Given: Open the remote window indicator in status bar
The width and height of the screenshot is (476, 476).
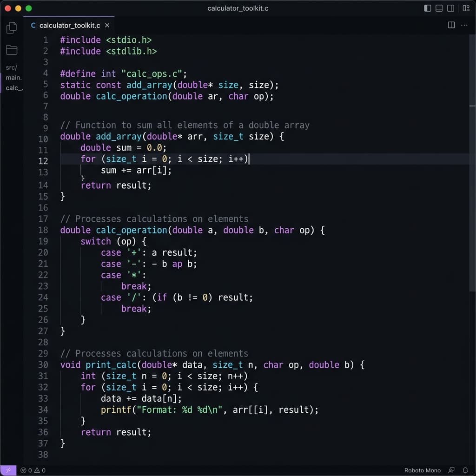Looking at the screenshot, I should [x=8, y=470].
